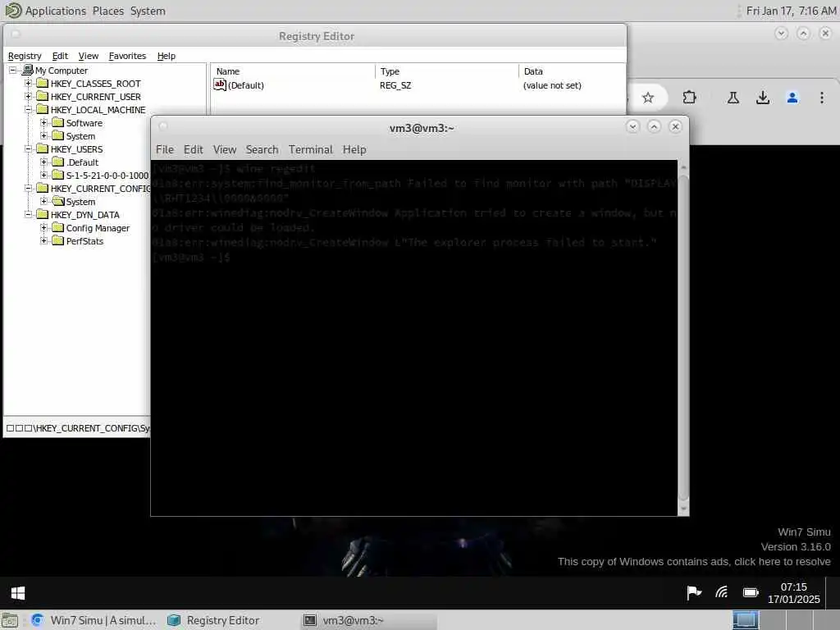Click the terminal vertical scrollbar
This screenshot has width=840, height=630.
coord(683,337)
